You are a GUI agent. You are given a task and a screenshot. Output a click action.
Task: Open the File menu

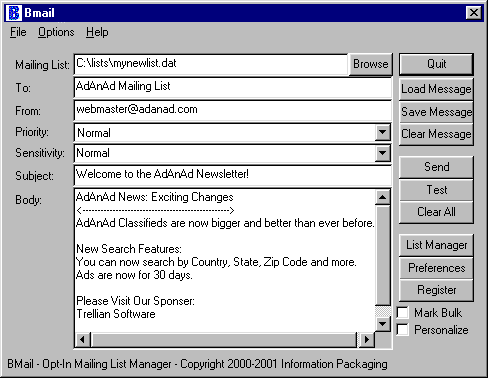click(18, 32)
